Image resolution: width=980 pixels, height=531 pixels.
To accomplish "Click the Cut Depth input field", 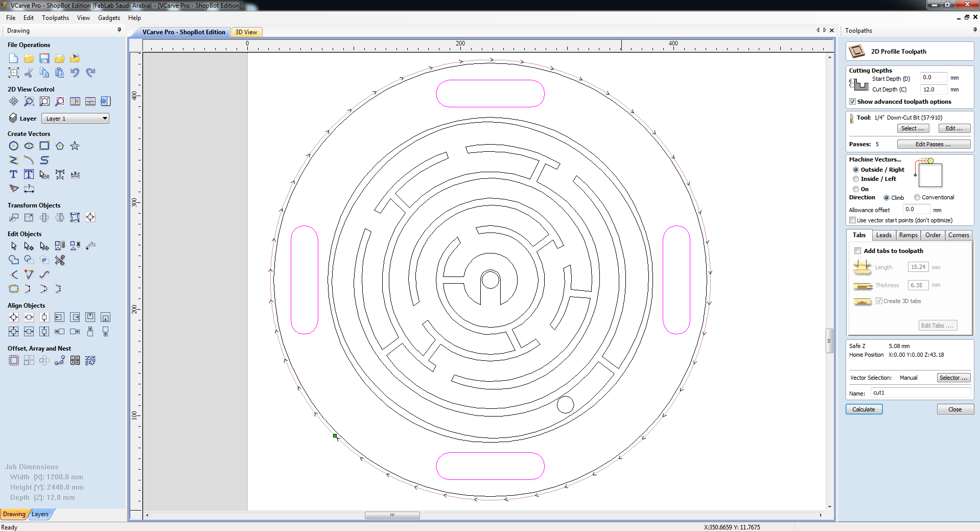I will coord(934,90).
